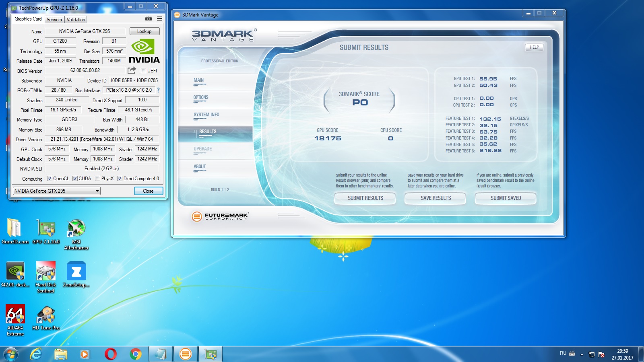The width and height of the screenshot is (644, 362).
Task: Click Opera browser icon in taskbar
Action: tap(110, 354)
